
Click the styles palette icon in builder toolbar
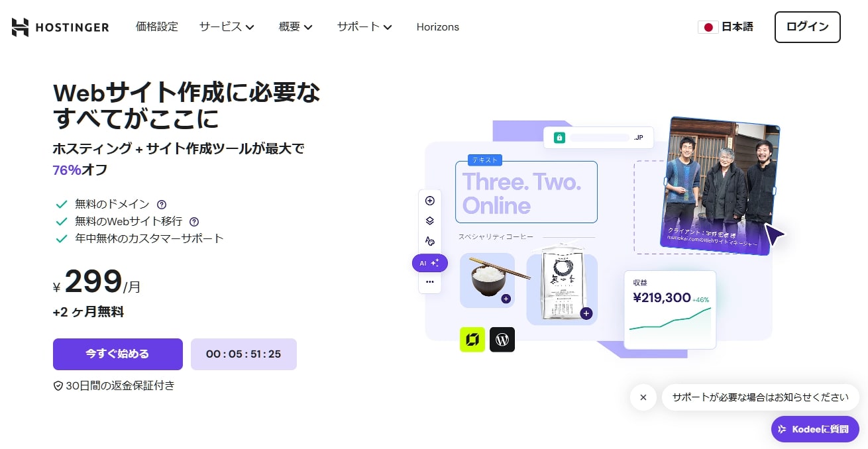pos(429,241)
